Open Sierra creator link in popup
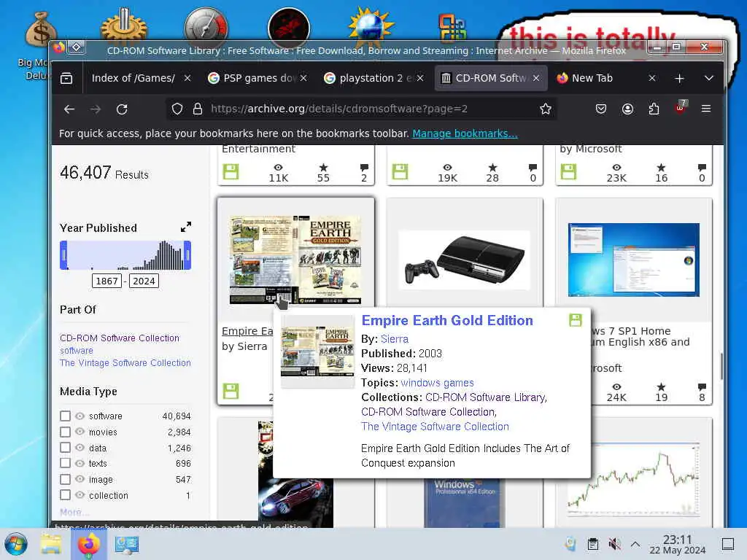Screen dimensions: 747x560 [x=395, y=339]
